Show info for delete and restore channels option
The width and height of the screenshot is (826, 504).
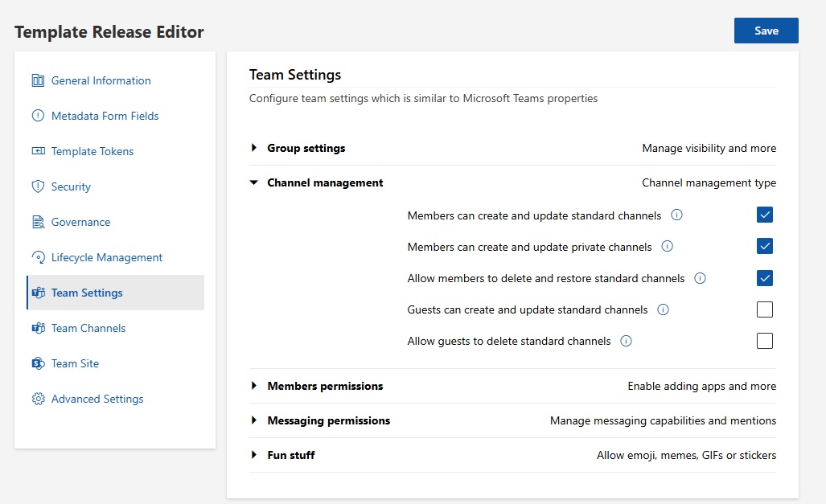tap(700, 278)
